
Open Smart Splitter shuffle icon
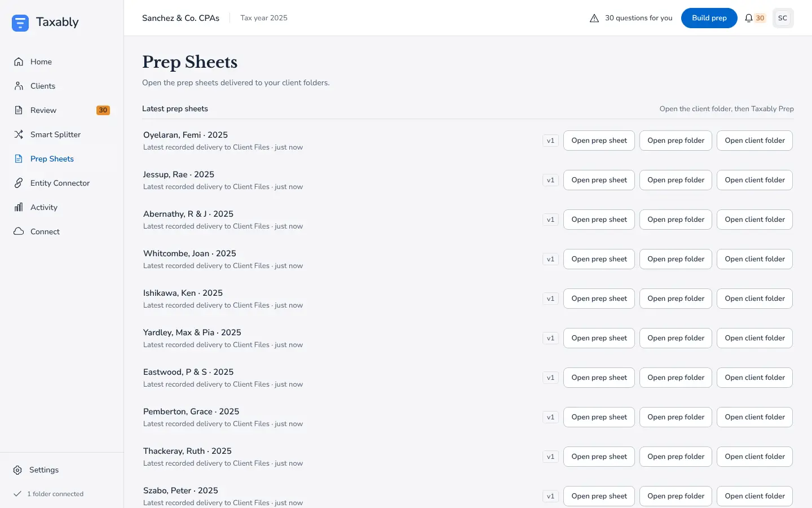[19, 134]
